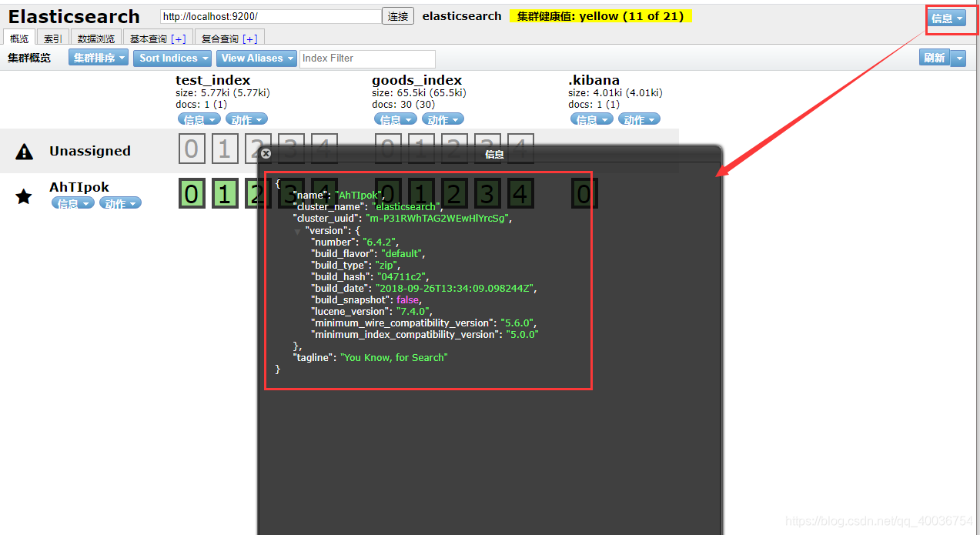Viewport: 980px width, 535px height.
Task: Click the [+] beside 复合查询
Action: click(249, 39)
